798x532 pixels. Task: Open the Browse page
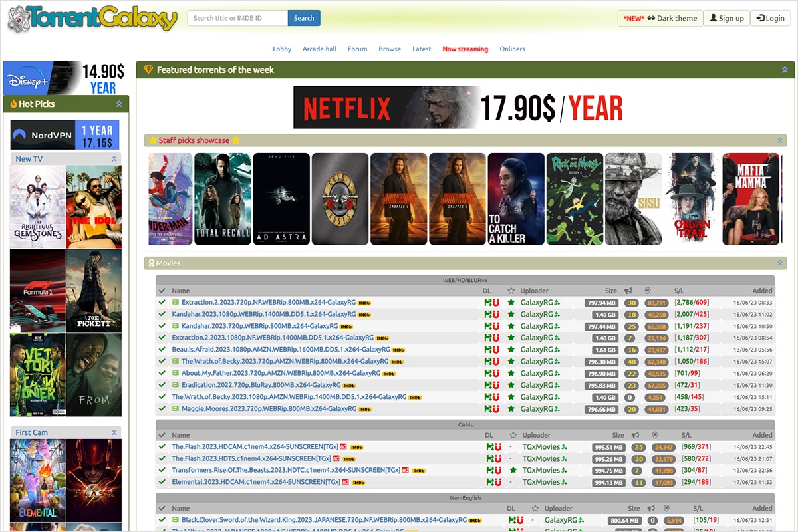tap(390, 49)
